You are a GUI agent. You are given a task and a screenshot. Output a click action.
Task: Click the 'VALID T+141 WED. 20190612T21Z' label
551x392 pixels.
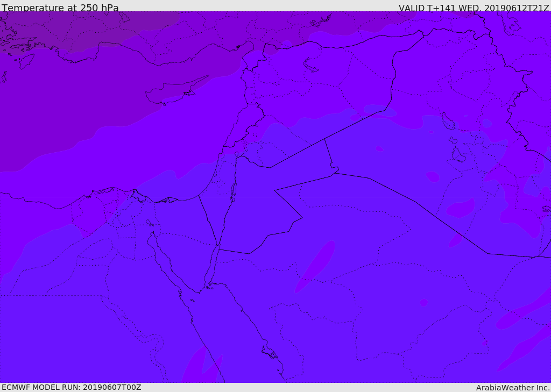point(474,8)
